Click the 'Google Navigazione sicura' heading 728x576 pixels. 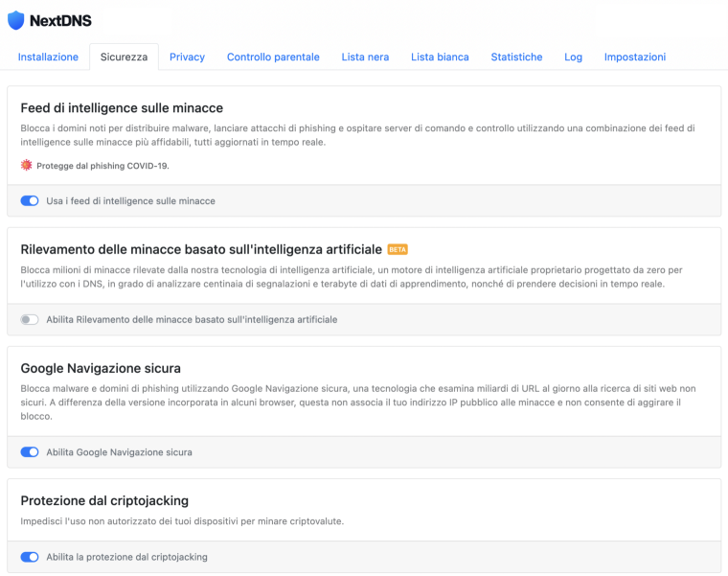click(101, 368)
